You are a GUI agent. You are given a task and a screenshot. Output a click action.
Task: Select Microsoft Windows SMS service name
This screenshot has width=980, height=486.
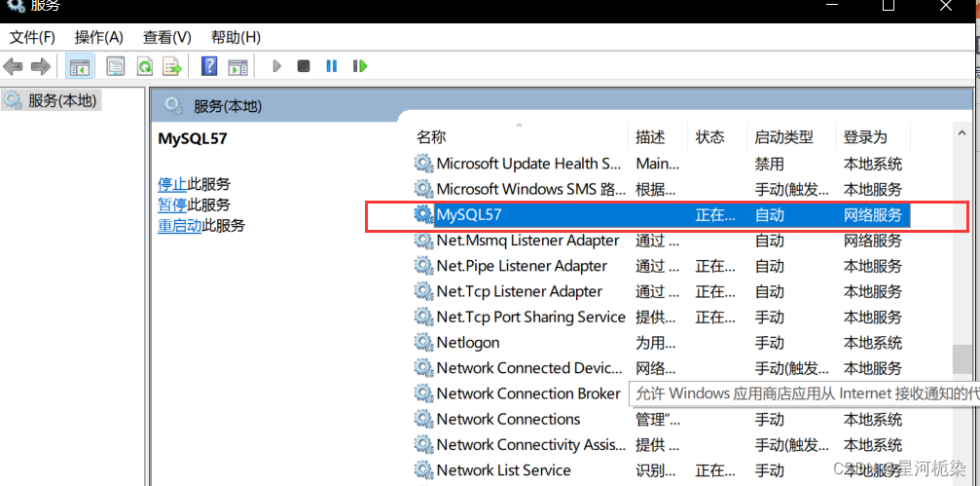(x=530, y=189)
